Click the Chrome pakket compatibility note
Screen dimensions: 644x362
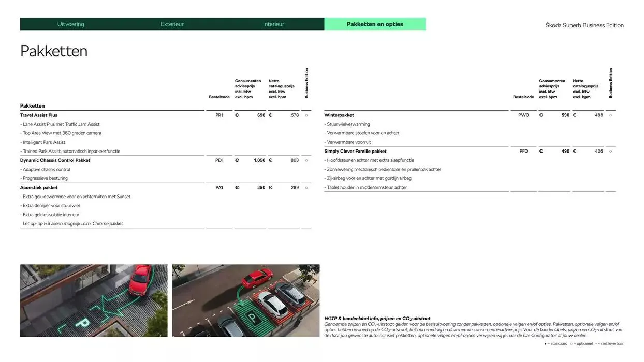[72, 223]
